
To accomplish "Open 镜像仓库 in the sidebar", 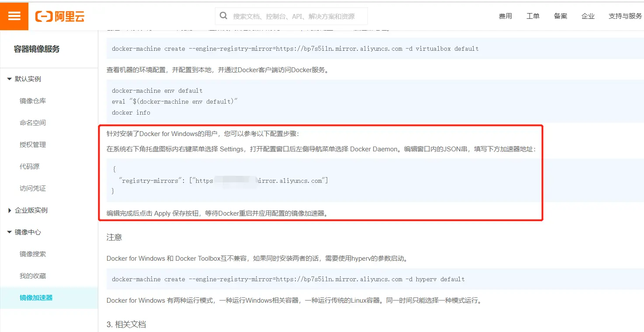I will click(33, 101).
